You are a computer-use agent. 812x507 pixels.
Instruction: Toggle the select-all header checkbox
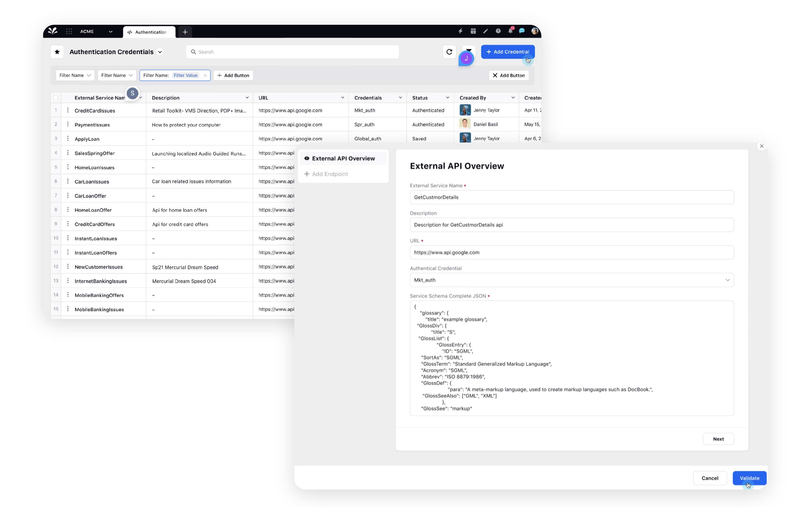pyautogui.click(x=56, y=97)
